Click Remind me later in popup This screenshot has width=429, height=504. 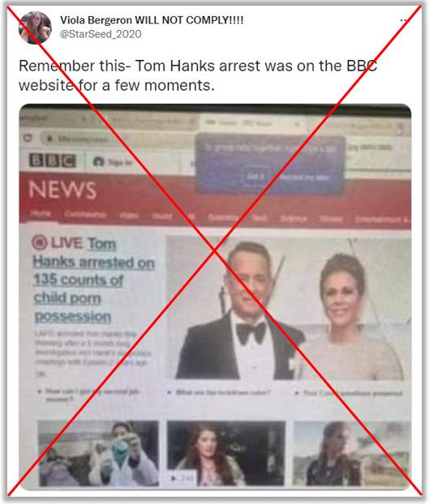click(x=305, y=177)
